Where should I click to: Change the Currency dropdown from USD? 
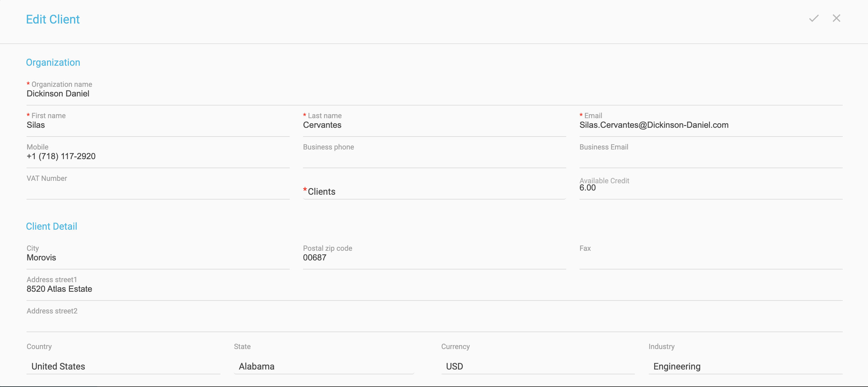(538, 366)
